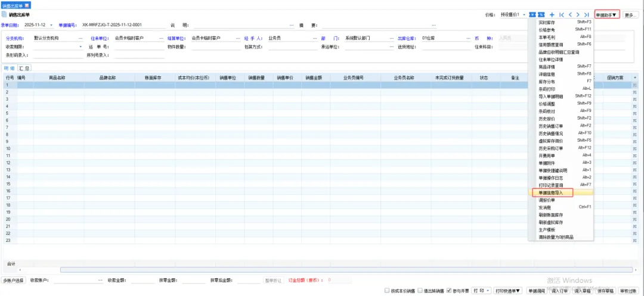Click the 单据助手 button
This screenshot has width=644, height=296.
point(607,14)
